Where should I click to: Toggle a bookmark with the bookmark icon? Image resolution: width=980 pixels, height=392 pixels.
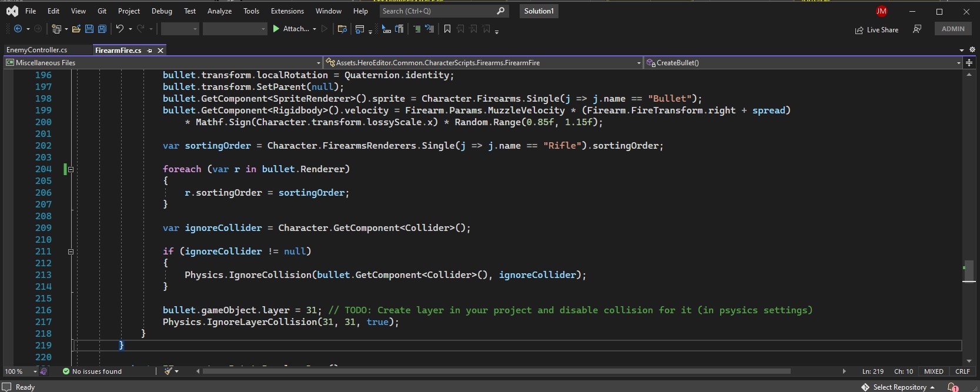[447, 29]
